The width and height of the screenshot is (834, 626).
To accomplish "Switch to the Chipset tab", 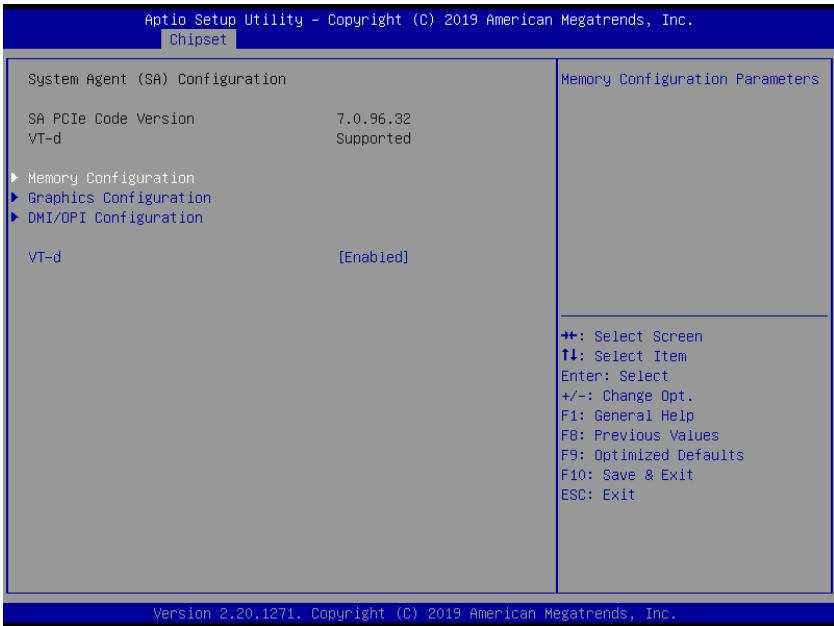I will point(198,39).
